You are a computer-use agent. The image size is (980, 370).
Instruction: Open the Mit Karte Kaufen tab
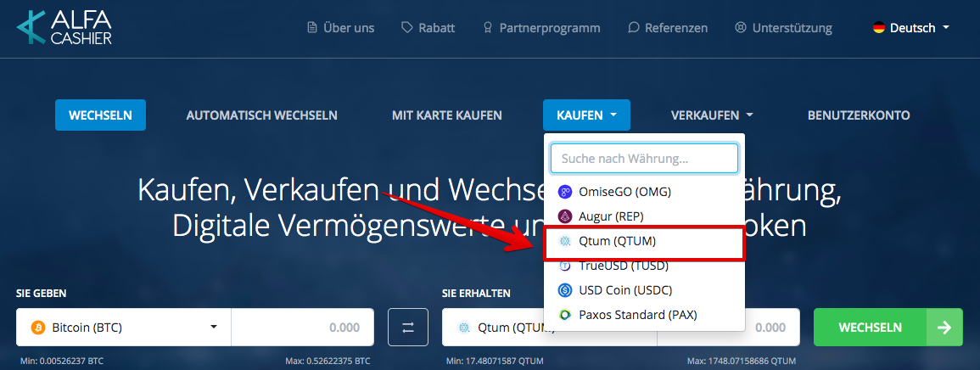tap(447, 115)
